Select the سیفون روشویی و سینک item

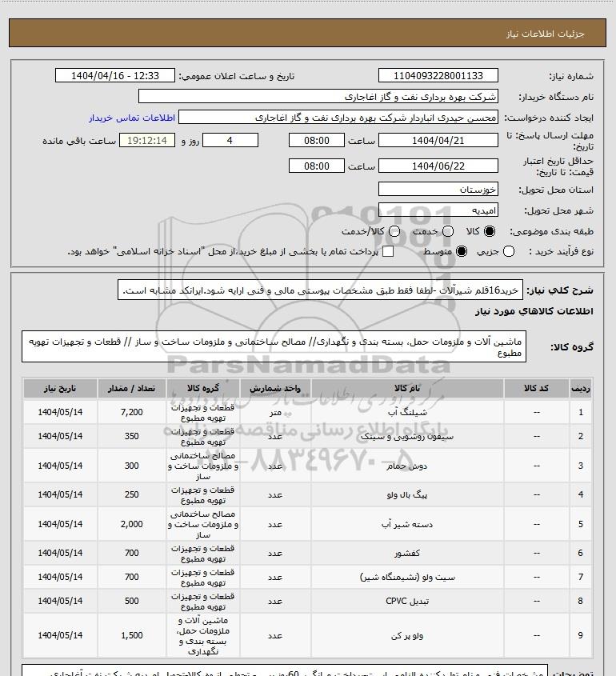tap(407, 436)
